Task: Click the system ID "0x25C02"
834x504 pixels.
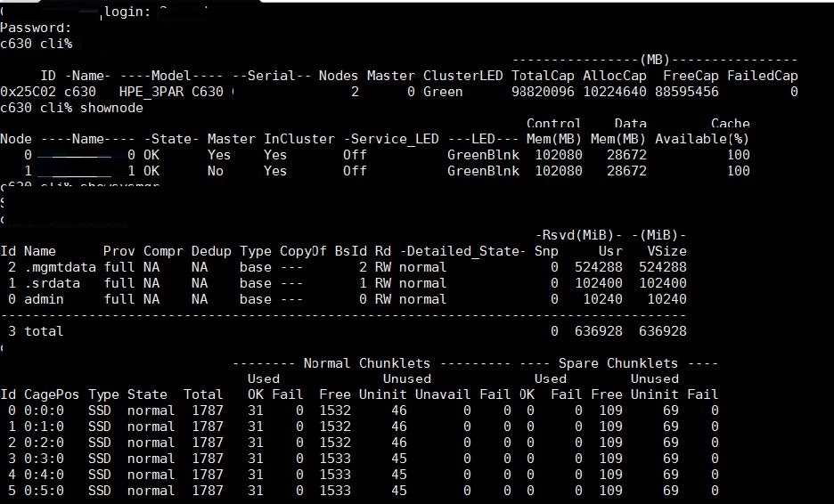Action: click(x=28, y=92)
